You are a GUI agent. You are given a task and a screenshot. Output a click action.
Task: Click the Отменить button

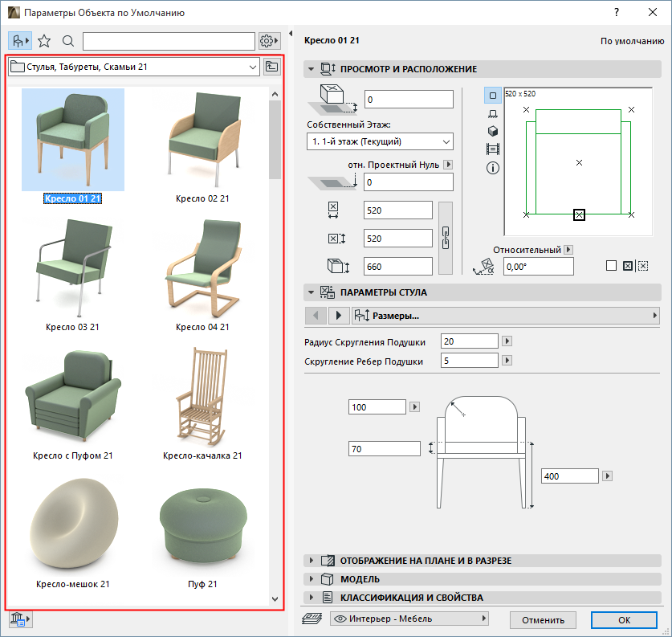tap(543, 619)
